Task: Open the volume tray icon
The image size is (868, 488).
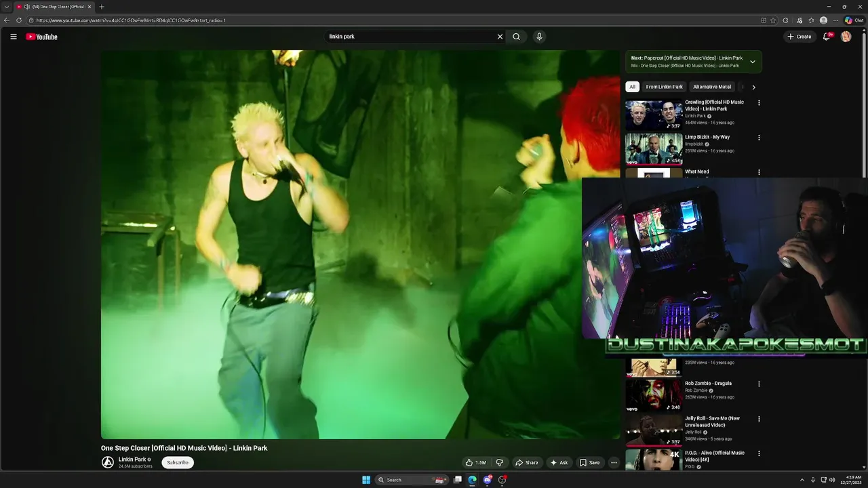Action: tap(832, 480)
